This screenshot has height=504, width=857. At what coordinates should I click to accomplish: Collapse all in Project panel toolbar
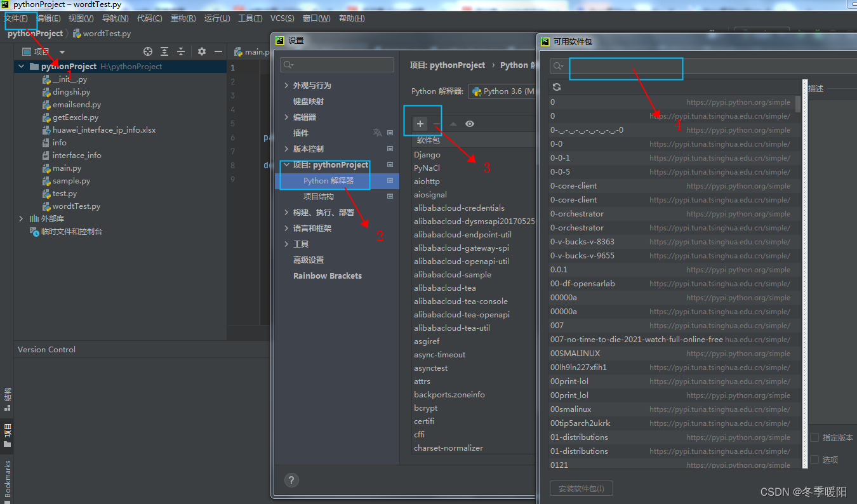pos(181,51)
